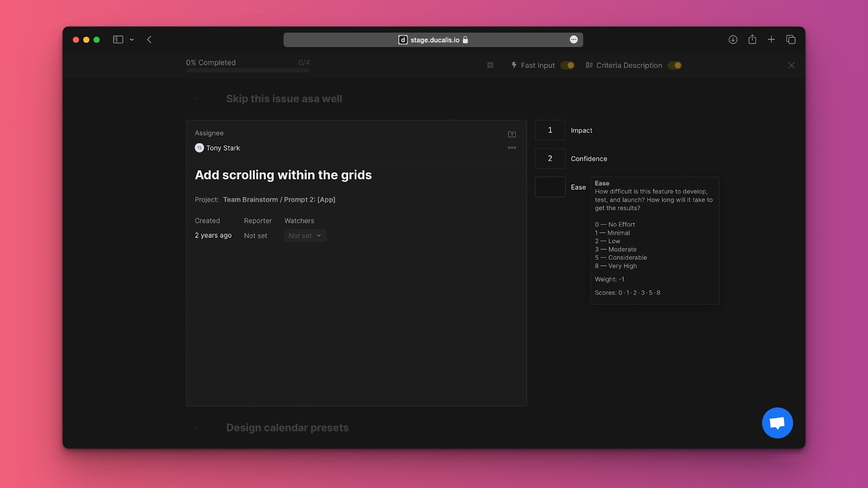The width and height of the screenshot is (868, 488).
Task: Click the three-dots menu in the issue card
Action: [512, 147]
